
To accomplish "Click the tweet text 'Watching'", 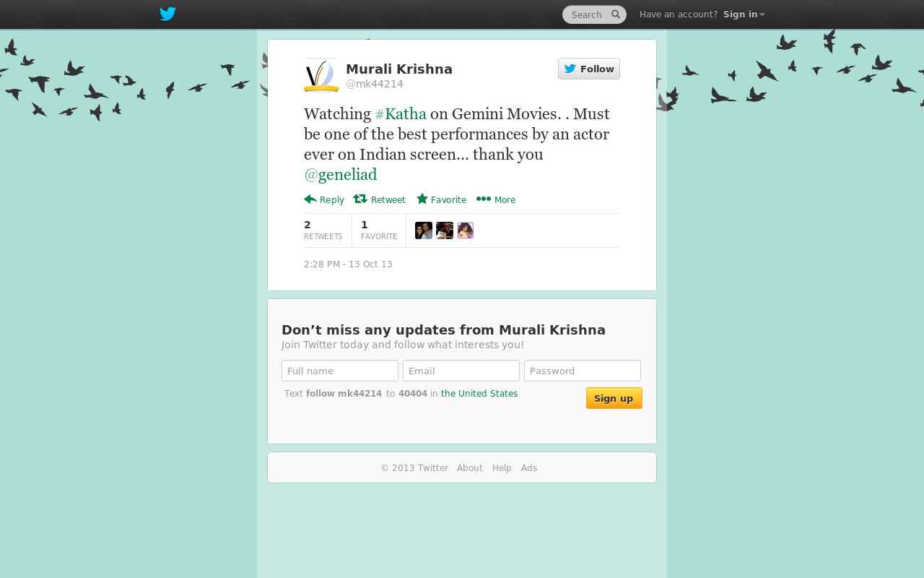I will (x=337, y=114).
